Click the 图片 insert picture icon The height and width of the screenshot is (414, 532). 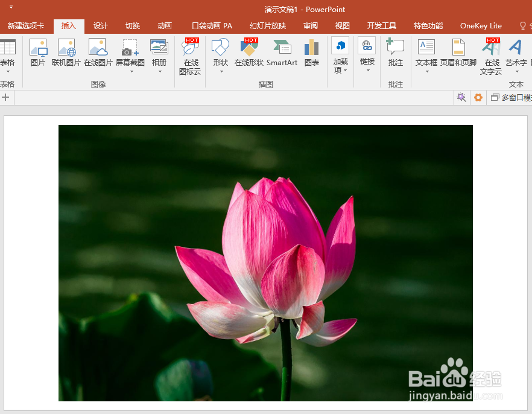pos(38,47)
